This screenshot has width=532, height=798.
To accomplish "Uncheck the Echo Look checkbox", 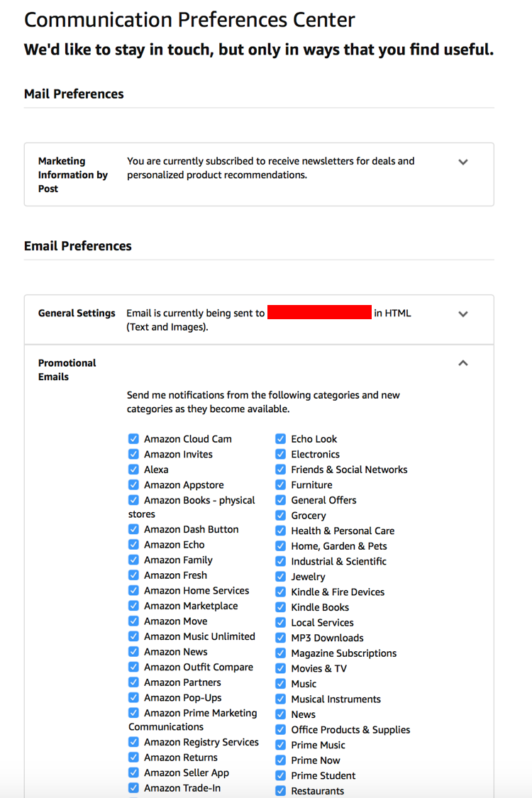I will 280,438.
